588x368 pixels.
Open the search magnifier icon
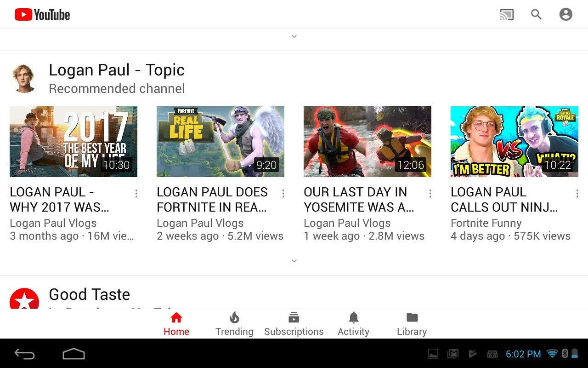click(536, 14)
